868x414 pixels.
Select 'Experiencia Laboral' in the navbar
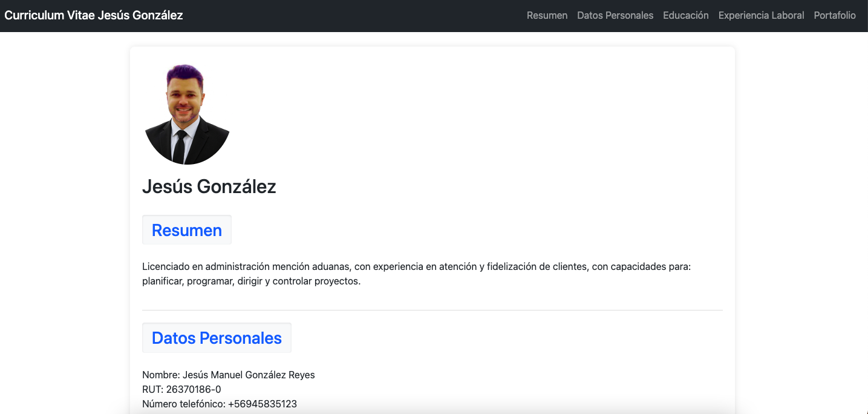[x=761, y=15]
